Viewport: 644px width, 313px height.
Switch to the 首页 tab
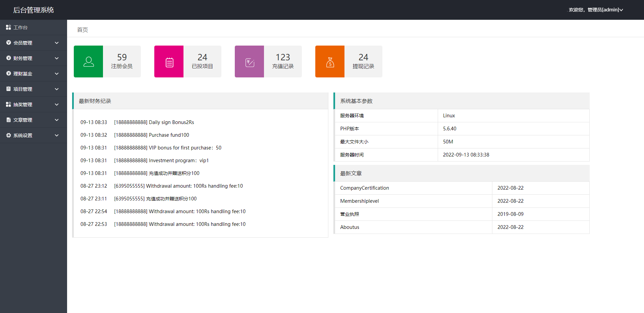[x=83, y=30]
